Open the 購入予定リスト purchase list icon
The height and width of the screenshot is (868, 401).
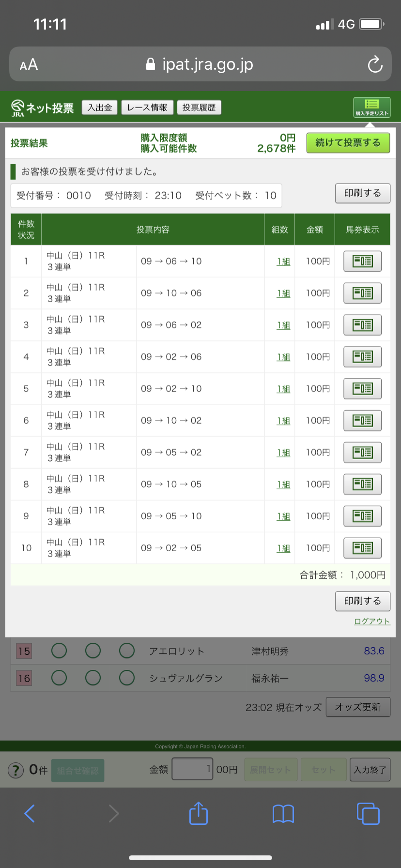click(372, 107)
